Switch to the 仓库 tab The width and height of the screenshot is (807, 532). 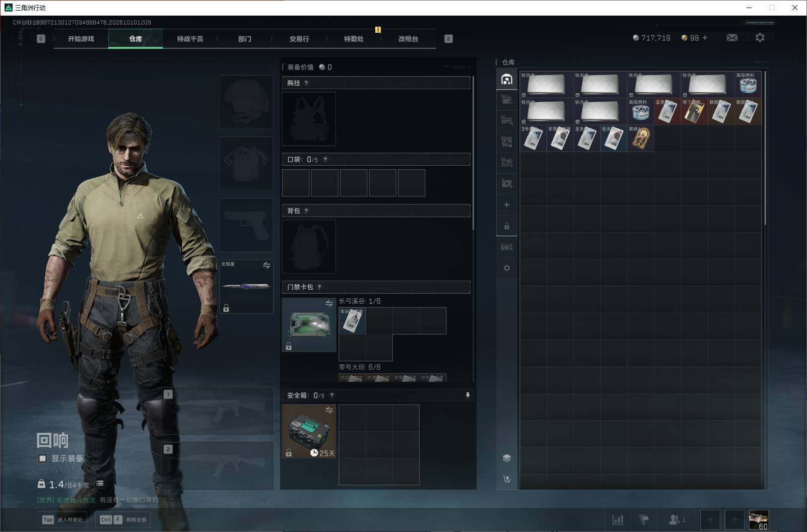tap(136, 39)
